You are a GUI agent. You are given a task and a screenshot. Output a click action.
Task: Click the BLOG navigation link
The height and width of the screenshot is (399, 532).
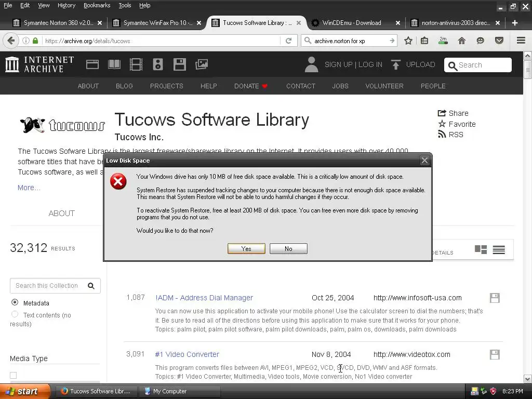pyautogui.click(x=124, y=86)
